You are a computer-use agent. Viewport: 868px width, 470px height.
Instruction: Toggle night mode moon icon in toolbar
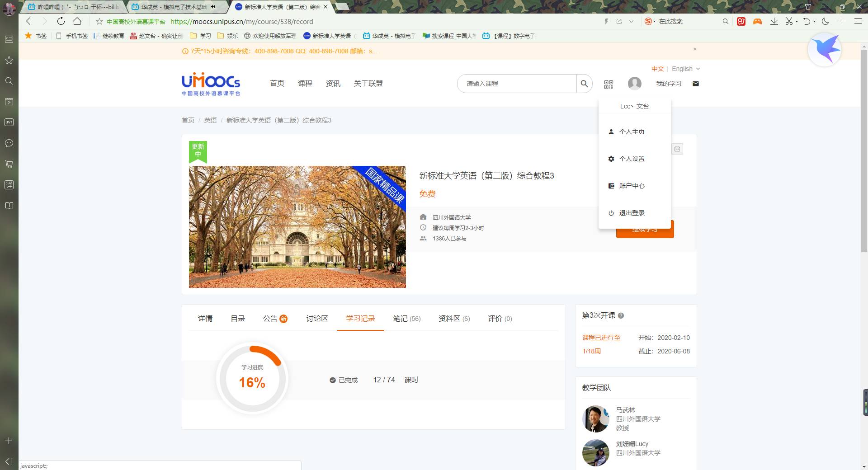tap(825, 21)
